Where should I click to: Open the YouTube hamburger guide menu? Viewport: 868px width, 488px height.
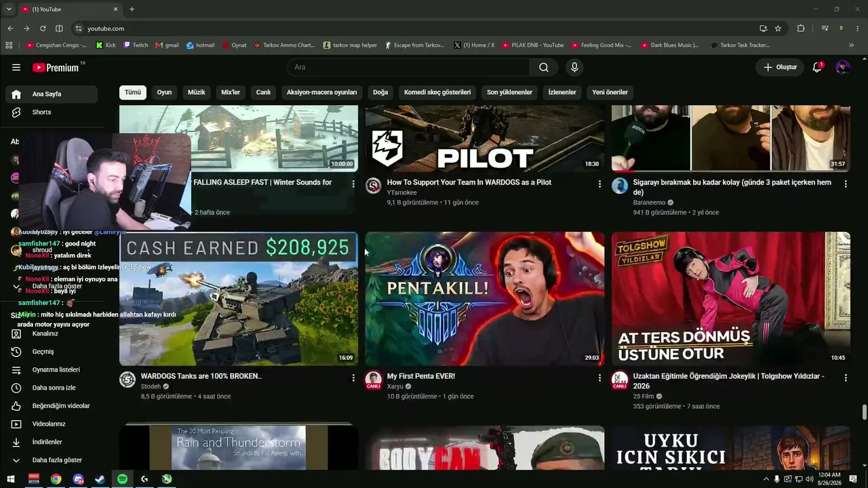click(16, 67)
